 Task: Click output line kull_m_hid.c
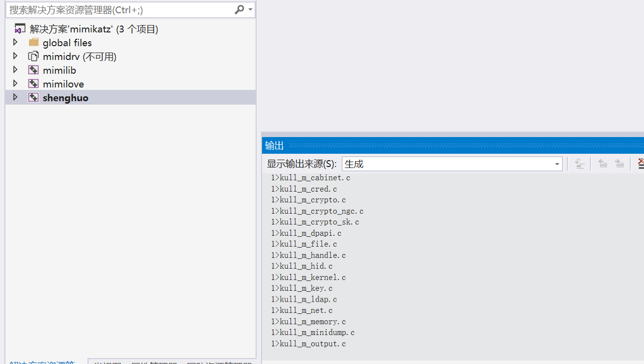tap(302, 266)
